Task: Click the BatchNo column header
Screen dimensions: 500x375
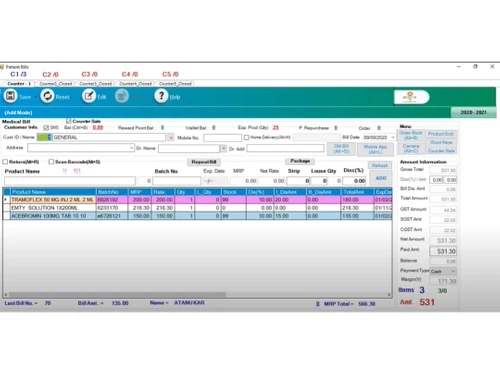Action: [112, 192]
